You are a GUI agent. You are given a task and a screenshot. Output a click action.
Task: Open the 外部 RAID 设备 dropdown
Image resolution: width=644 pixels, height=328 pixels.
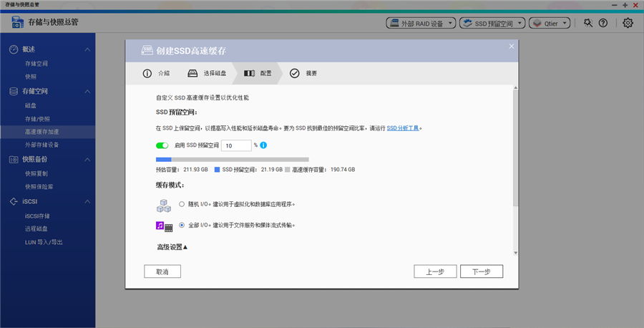click(421, 23)
